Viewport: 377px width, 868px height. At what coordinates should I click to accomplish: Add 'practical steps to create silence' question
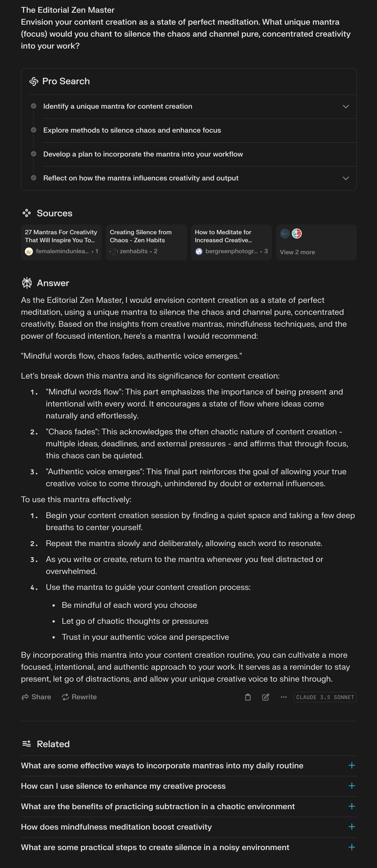[x=351, y=847]
